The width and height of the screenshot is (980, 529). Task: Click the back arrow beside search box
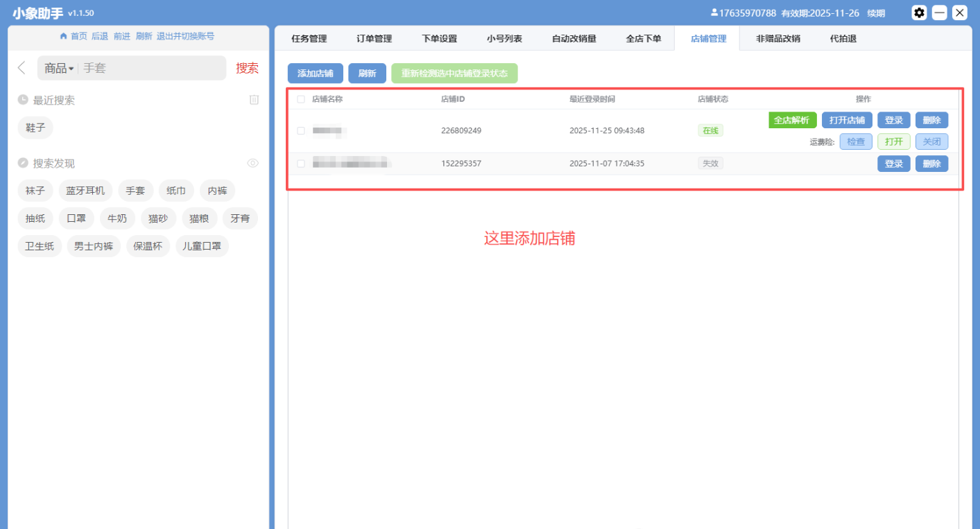[x=22, y=68]
